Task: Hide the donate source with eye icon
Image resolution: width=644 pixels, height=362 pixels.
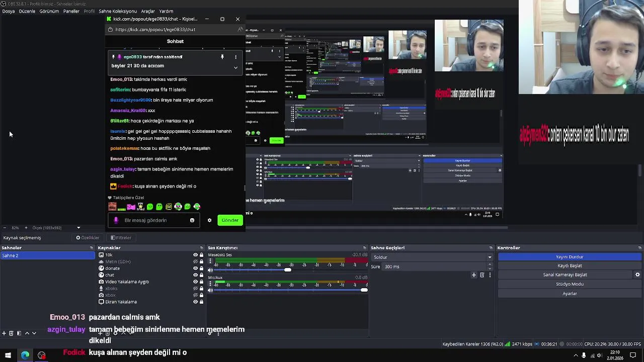Action: (x=195, y=268)
